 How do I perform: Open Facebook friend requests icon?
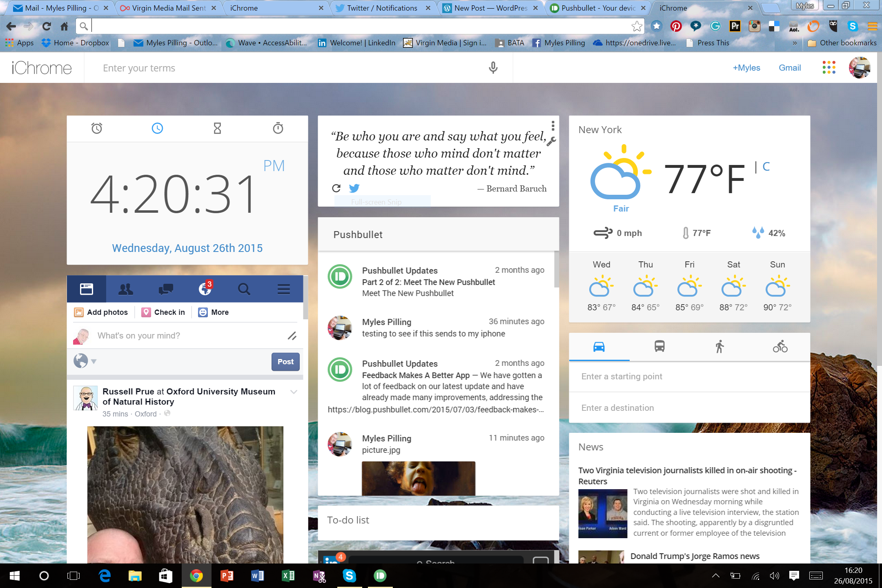pos(125,289)
